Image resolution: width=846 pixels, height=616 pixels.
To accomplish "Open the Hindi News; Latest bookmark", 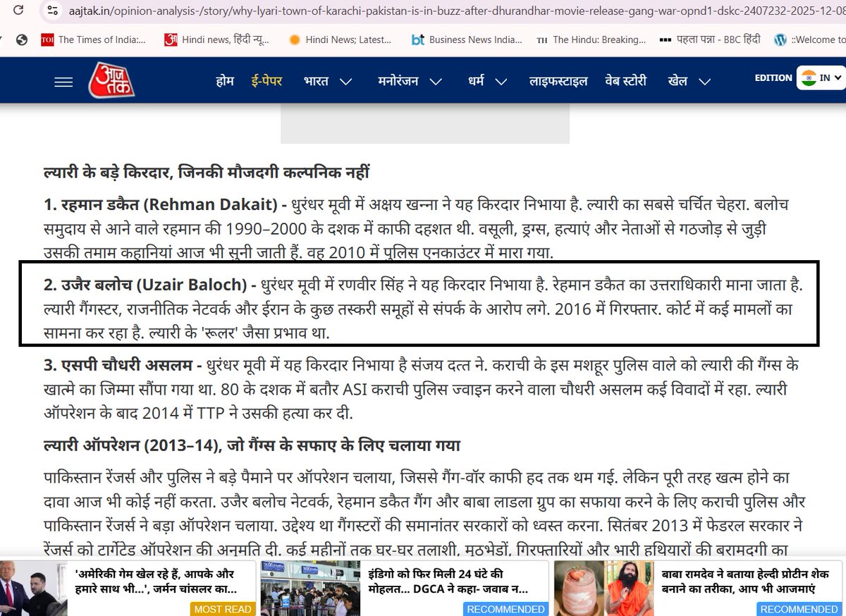I will pos(340,40).
